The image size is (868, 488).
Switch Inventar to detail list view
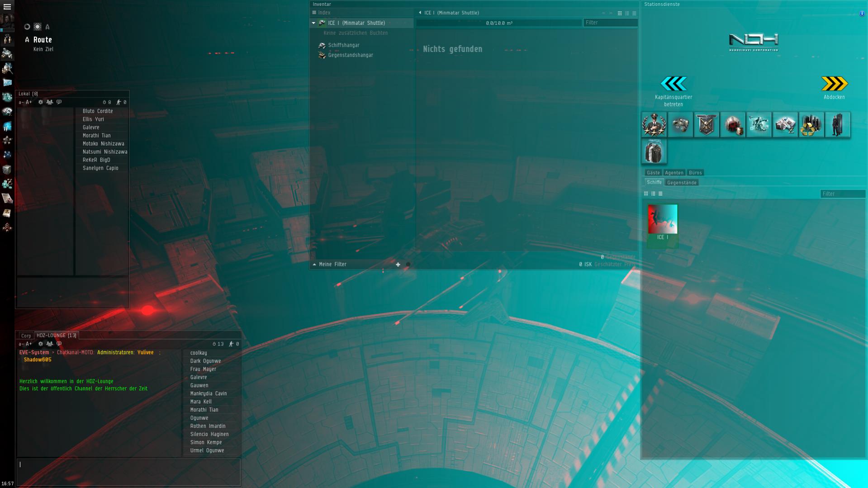coord(627,13)
